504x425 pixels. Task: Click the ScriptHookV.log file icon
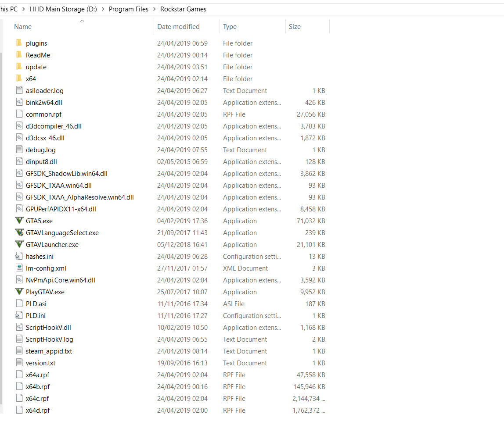pyautogui.click(x=19, y=339)
